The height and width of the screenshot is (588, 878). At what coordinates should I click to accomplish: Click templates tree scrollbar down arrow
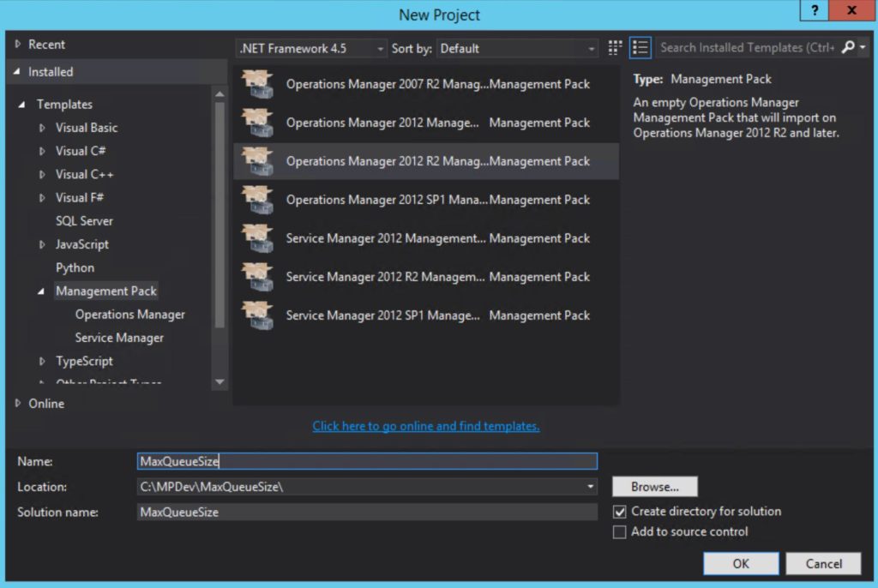click(219, 382)
